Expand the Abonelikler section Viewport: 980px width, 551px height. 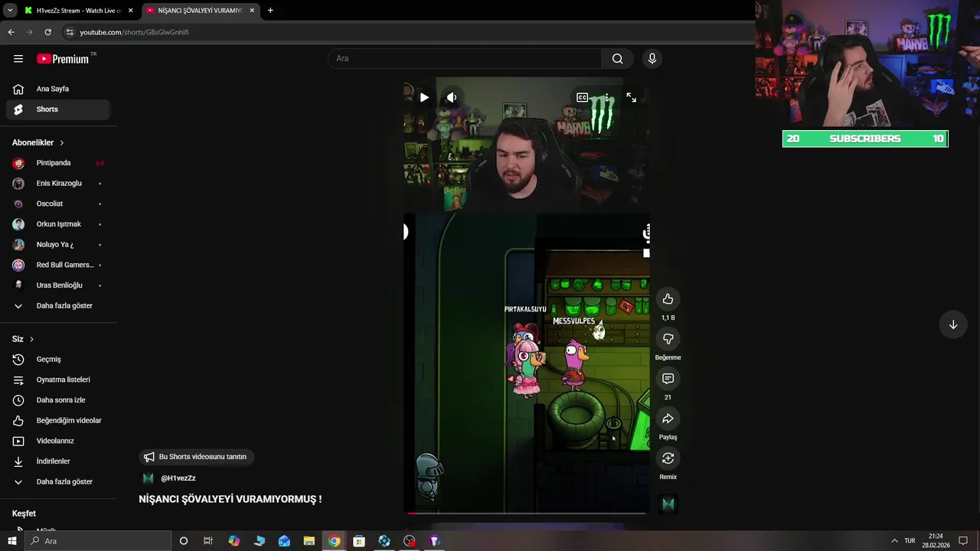point(38,143)
